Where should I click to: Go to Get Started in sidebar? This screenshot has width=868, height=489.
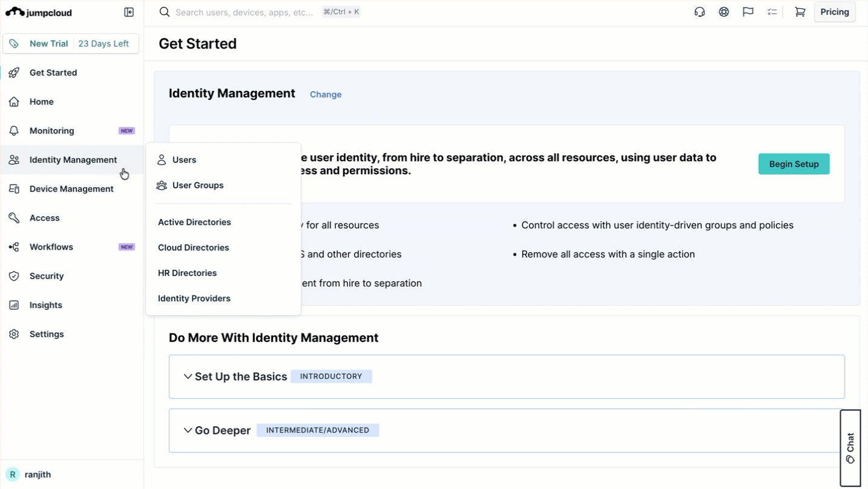pyautogui.click(x=53, y=73)
